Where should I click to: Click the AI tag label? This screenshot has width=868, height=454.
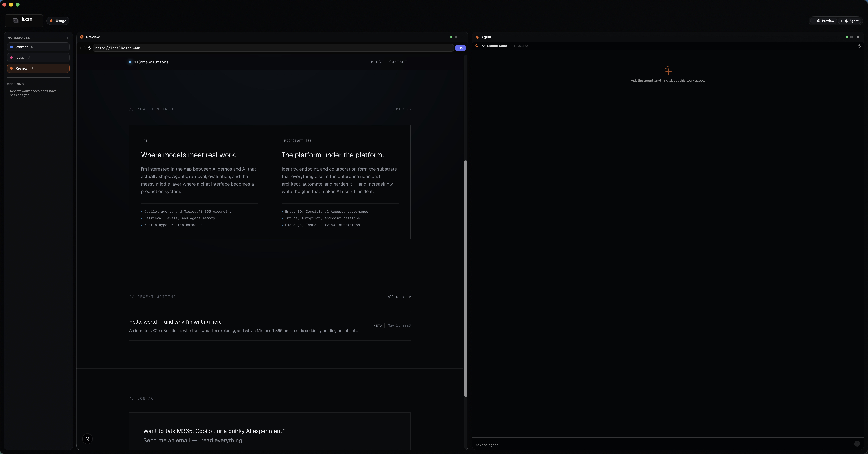click(200, 141)
